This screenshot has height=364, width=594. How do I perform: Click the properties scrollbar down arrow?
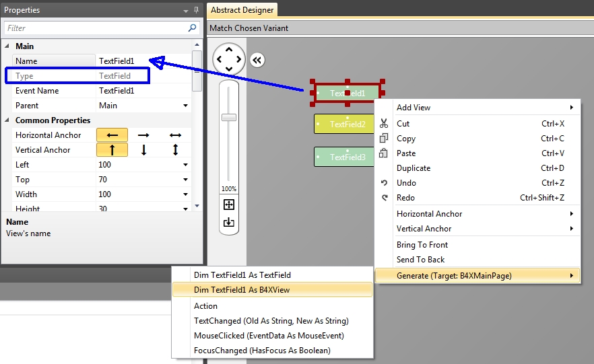[x=197, y=206]
